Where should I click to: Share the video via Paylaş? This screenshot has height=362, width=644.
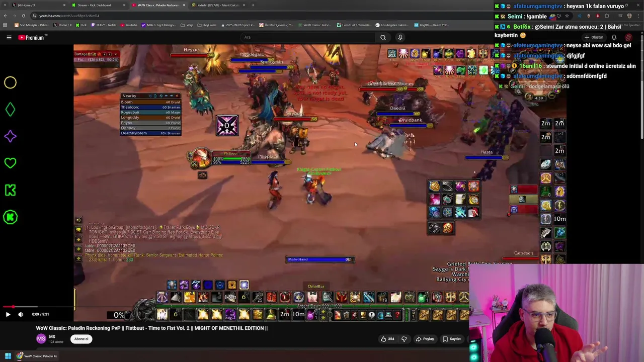coord(425,339)
